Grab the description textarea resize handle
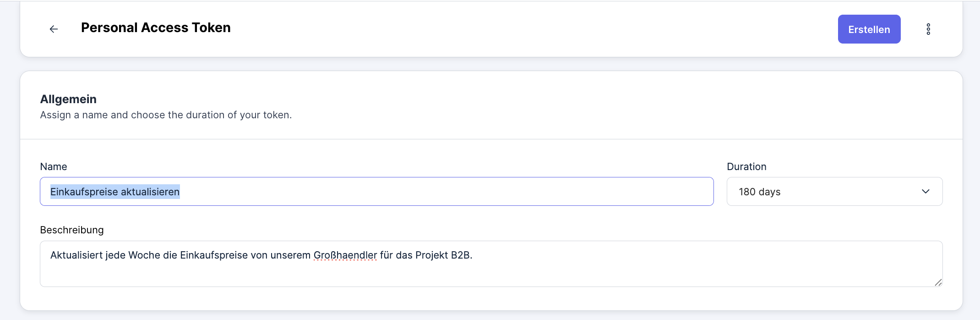The width and height of the screenshot is (980, 320). coord(938,282)
